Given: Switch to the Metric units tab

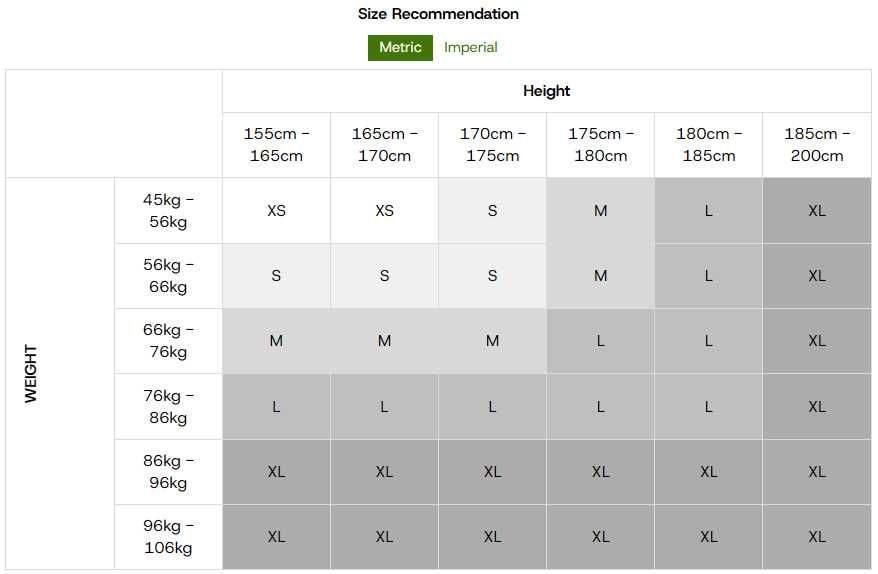Looking at the screenshot, I should [400, 47].
